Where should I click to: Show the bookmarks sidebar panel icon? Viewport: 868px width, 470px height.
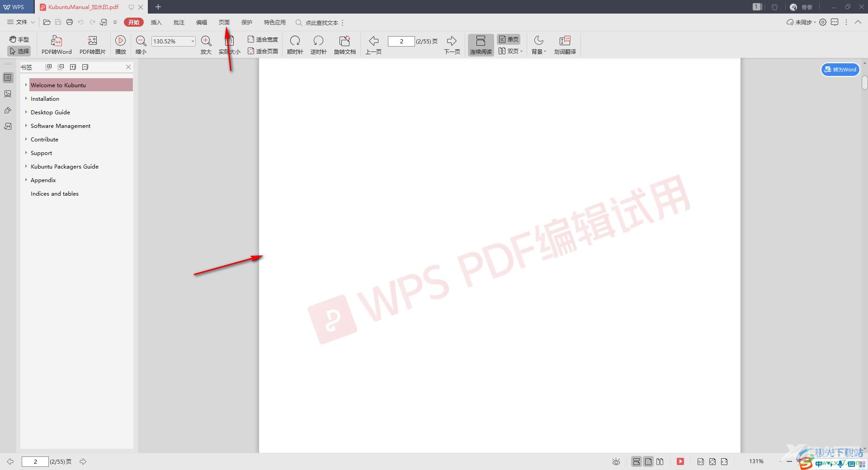tap(8, 78)
